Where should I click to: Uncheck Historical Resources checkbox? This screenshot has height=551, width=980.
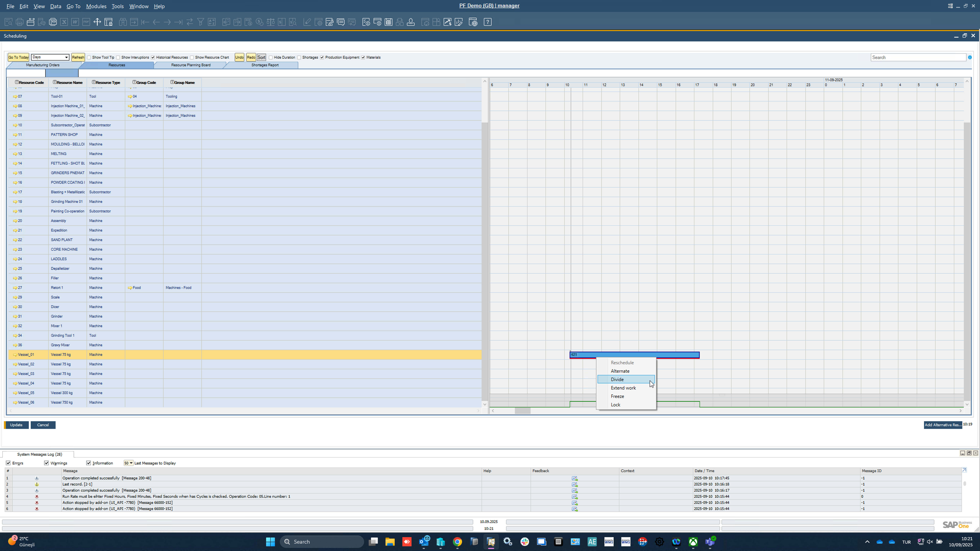pyautogui.click(x=153, y=57)
